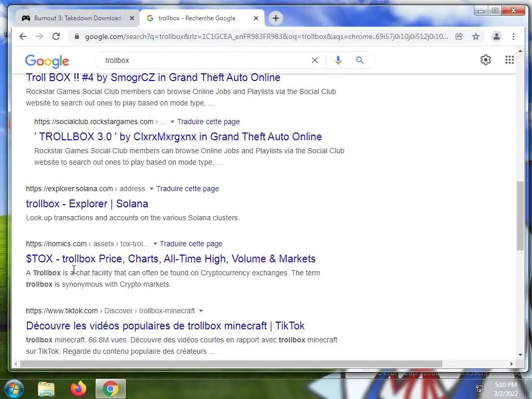Image resolution: width=532 pixels, height=399 pixels.
Task: Select the trollbox - Recherche Google tab
Action: click(203, 18)
